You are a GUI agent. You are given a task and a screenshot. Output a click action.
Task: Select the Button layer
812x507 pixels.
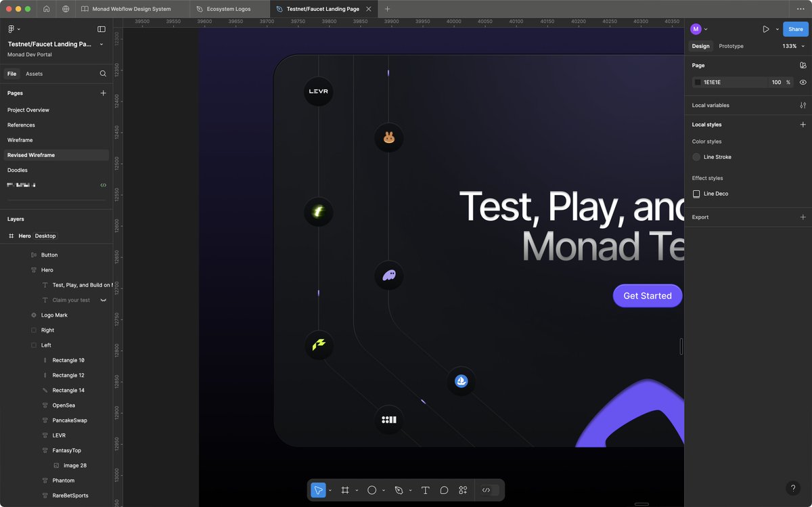pos(49,255)
